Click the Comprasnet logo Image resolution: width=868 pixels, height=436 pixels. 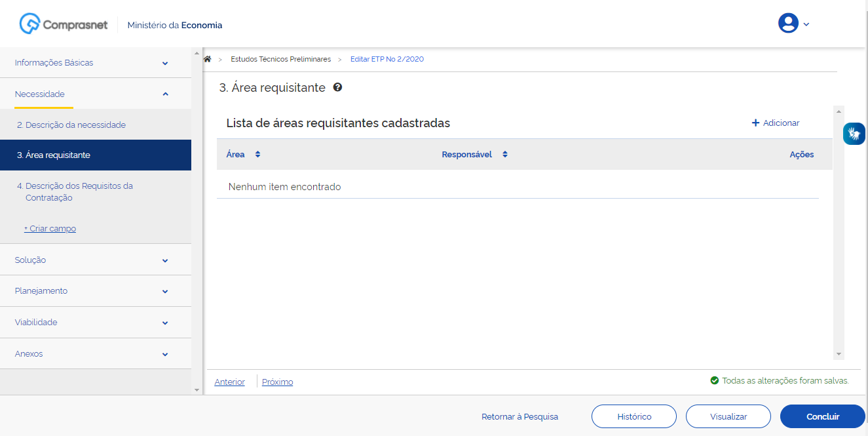click(64, 25)
